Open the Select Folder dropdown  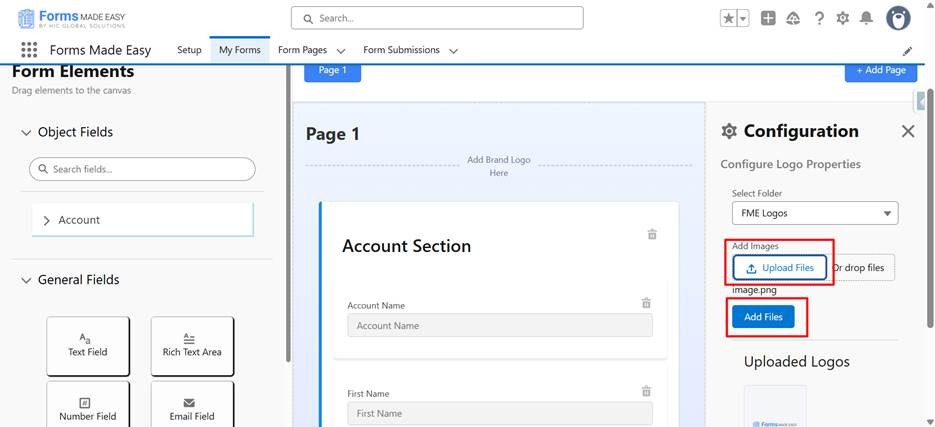[x=814, y=213]
